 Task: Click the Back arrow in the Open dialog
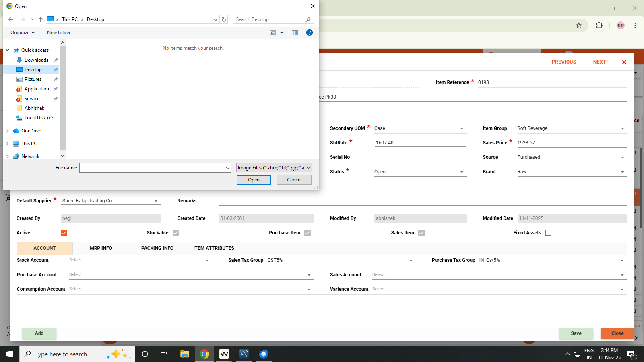(11, 19)
